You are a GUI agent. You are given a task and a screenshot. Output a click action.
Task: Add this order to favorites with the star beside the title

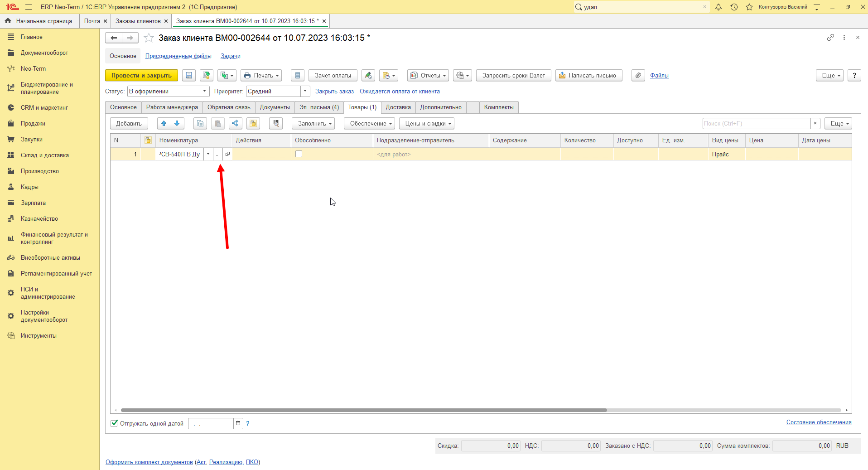[149, 38]
